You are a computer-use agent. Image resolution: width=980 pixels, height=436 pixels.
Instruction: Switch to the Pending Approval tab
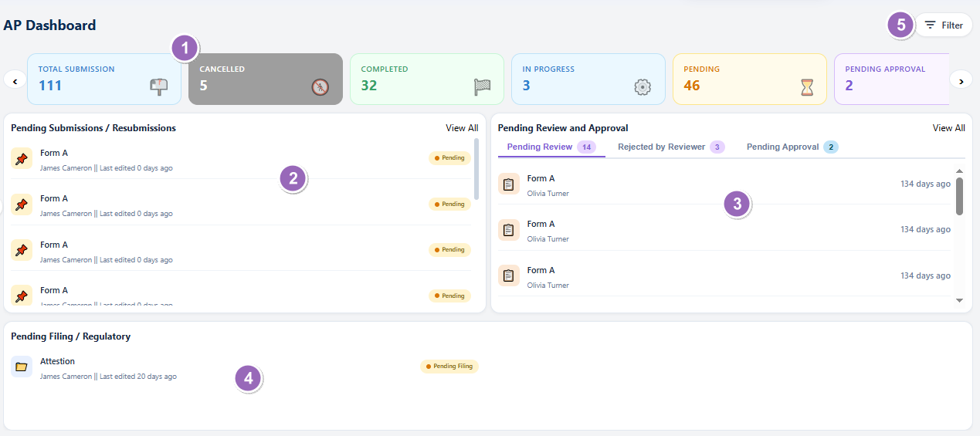792,147
